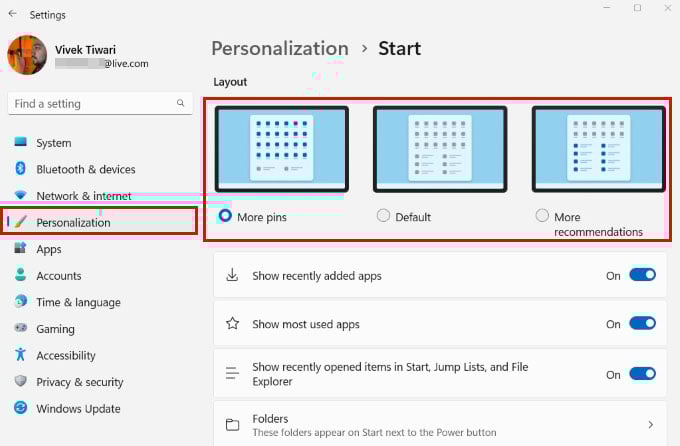Click the Gaming controller icon
The height and width of the screenshot is (446, 680).
pyautogui.click(x=20, y=328)
